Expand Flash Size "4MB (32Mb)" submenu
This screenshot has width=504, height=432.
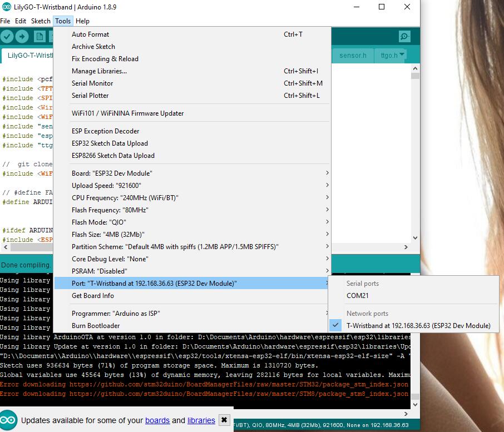click(x=192, y=234)
